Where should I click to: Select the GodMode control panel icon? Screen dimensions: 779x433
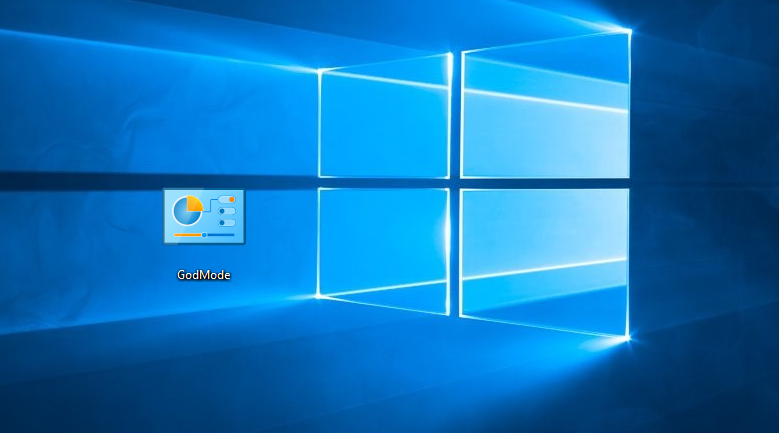tap(204, 216)
